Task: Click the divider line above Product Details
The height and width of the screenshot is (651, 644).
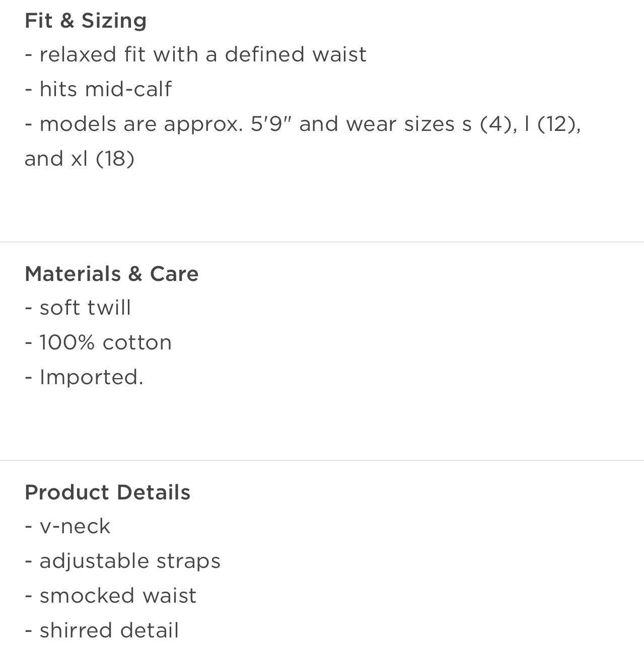Action: [322, 460]
